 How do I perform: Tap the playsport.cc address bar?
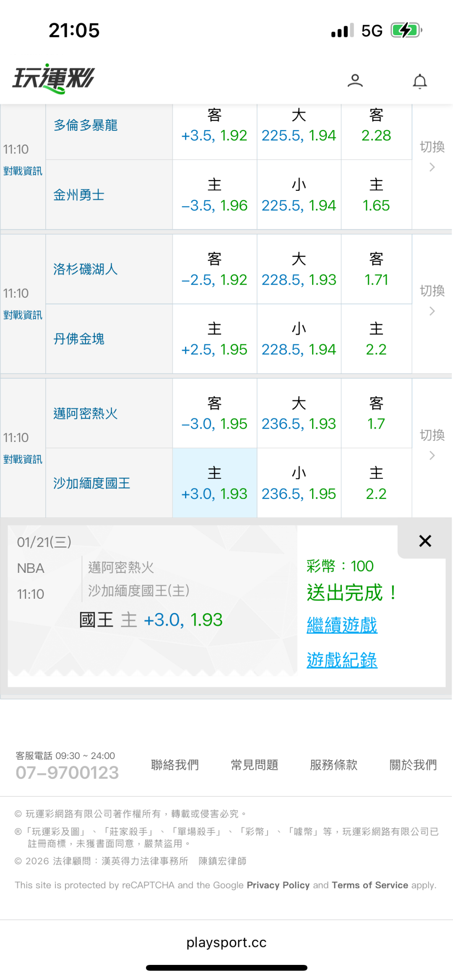(226, 942)
